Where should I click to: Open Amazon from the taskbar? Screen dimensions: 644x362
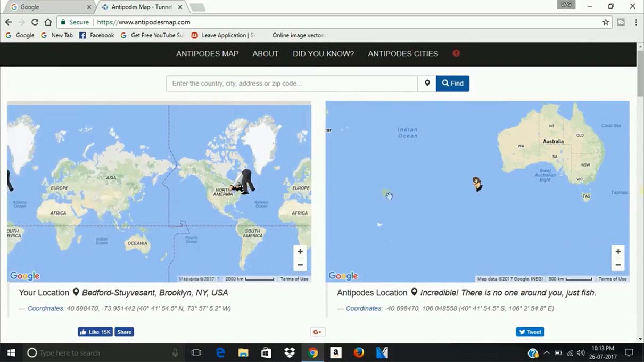point(336,352)
